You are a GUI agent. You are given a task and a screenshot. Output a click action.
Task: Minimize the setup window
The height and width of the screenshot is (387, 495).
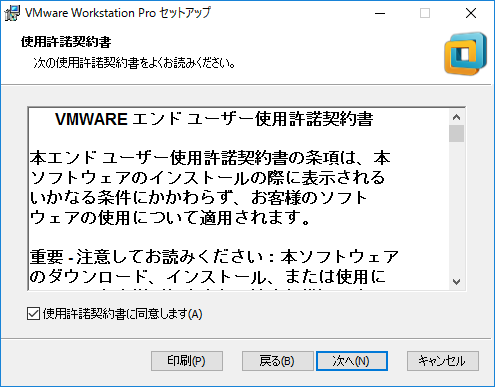pos(380,13)
